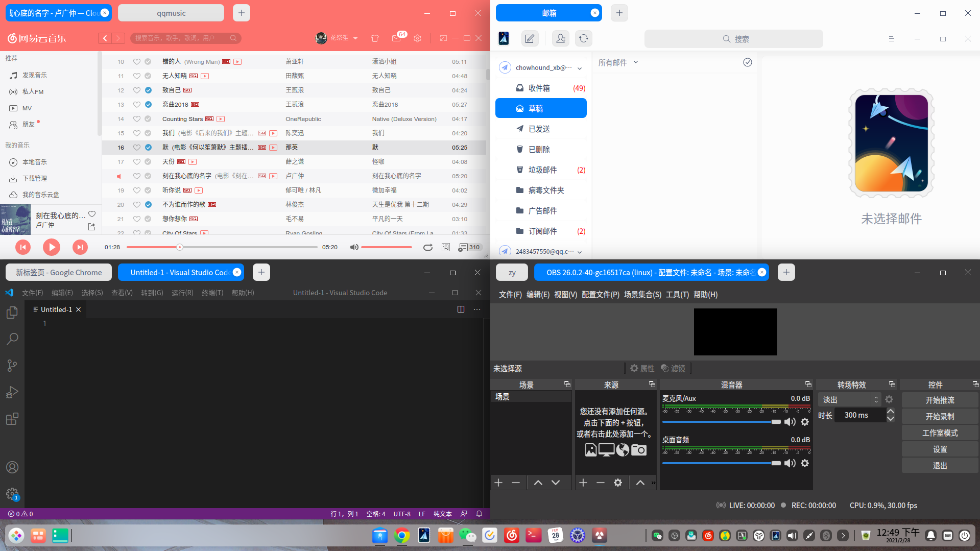Like the song 无人知晓 with heart
The width and height of the screenshot is (980, 551).
pyautogui.click(x=136, y=76)
